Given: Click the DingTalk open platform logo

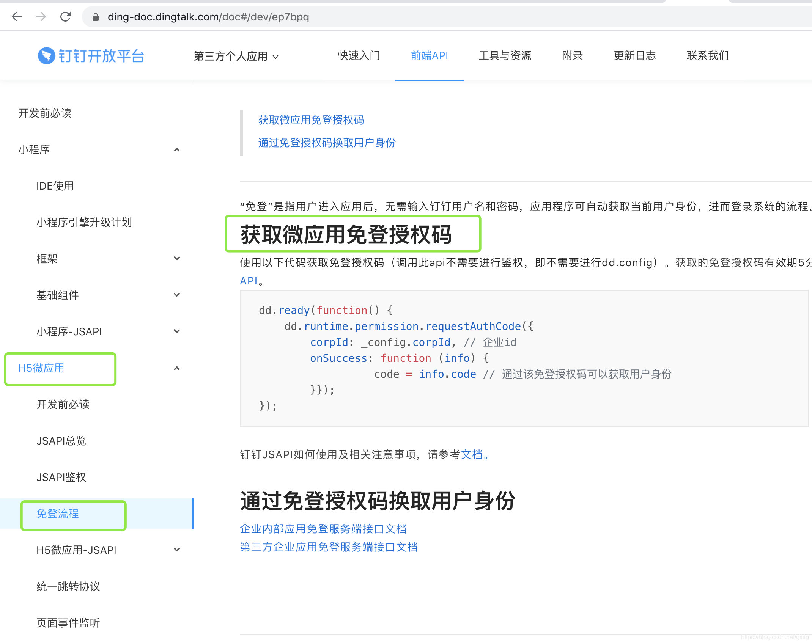Looking at the screenshot, I should click(91, 56).
